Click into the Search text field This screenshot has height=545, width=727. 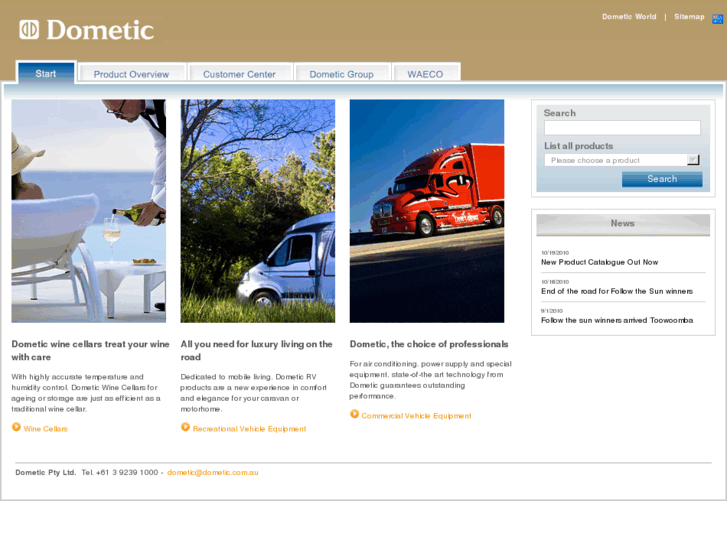pos(622,128)
